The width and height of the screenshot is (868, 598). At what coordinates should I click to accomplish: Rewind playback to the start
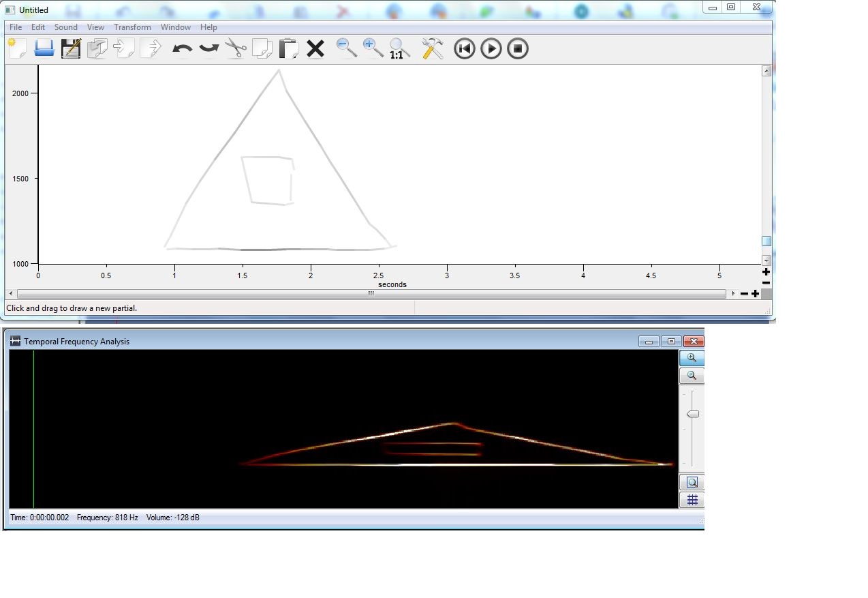465,48
